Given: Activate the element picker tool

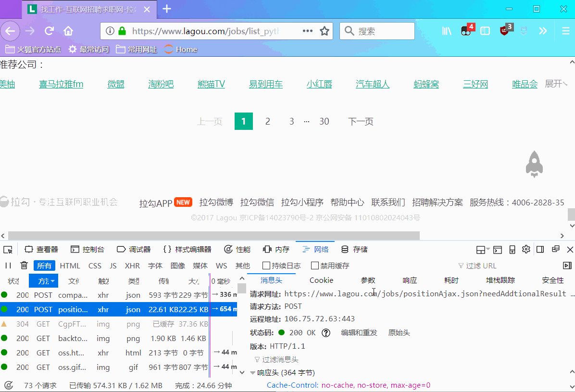Looking at the screenshot, I should pyautogui.click(x=8, y=250).
